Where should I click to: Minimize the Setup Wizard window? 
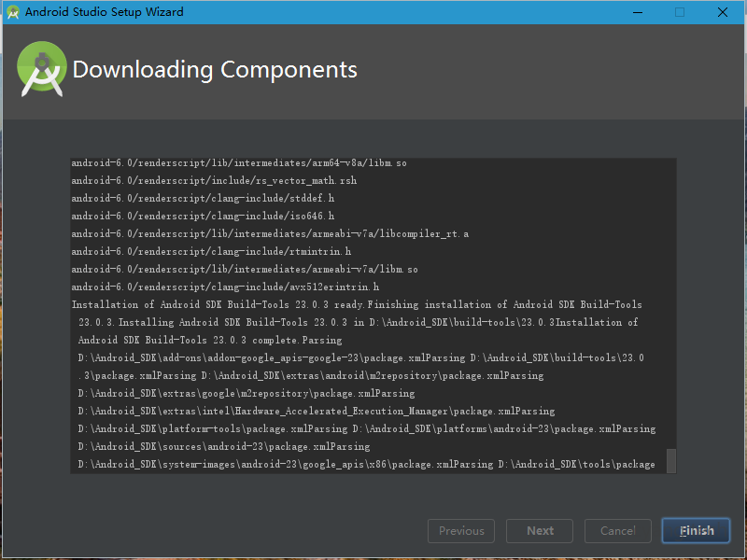point(637,12)
